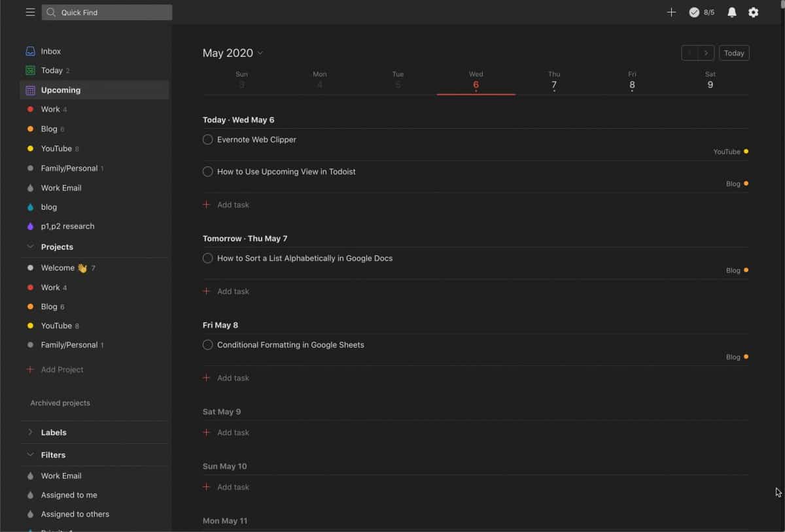Select Upcoming view in sidebar

point(94,90)
